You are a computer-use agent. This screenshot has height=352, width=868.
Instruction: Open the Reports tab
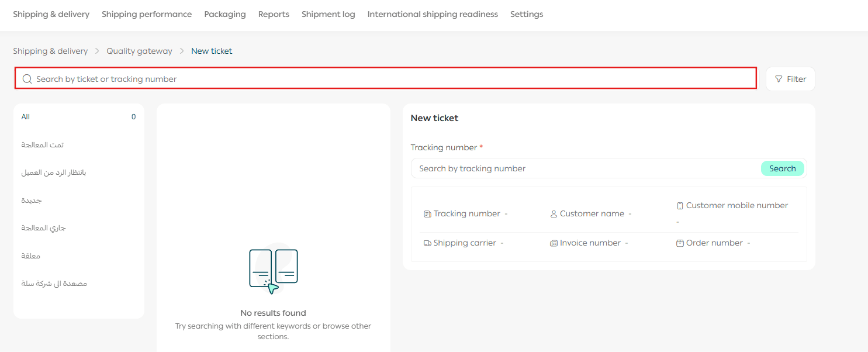274,14
